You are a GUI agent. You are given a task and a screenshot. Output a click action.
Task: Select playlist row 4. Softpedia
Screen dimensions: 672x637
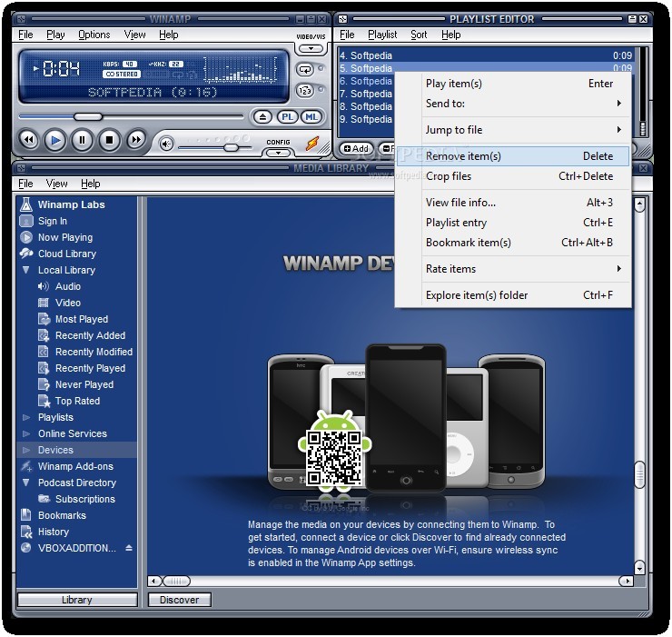click(x=486, y=55)
